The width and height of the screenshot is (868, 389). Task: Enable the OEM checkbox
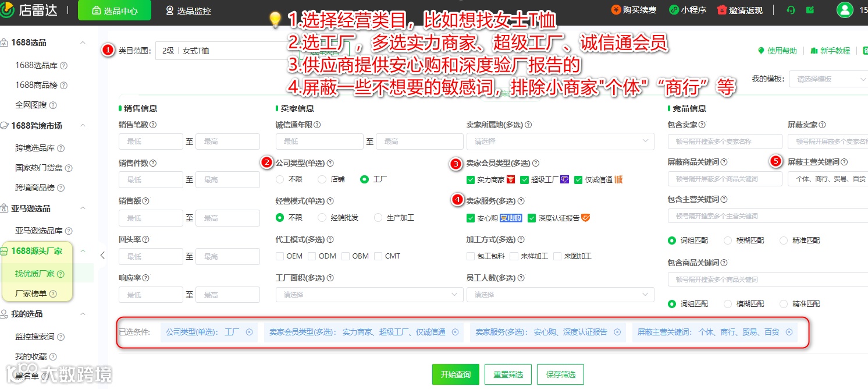280,256
